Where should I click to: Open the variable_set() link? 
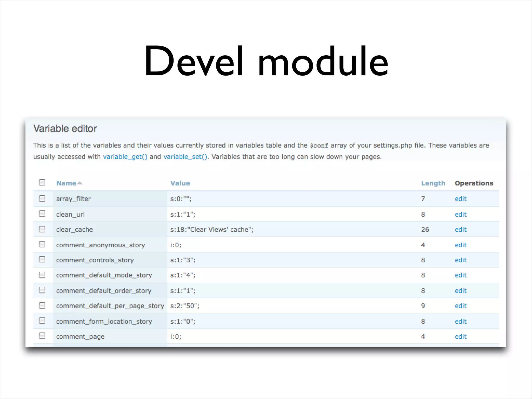point(185,157)
